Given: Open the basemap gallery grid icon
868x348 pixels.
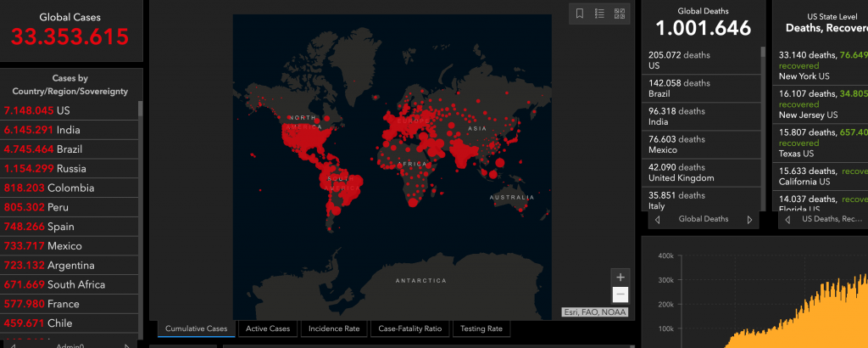Looking at the screenshot, I should pos(620,14).
